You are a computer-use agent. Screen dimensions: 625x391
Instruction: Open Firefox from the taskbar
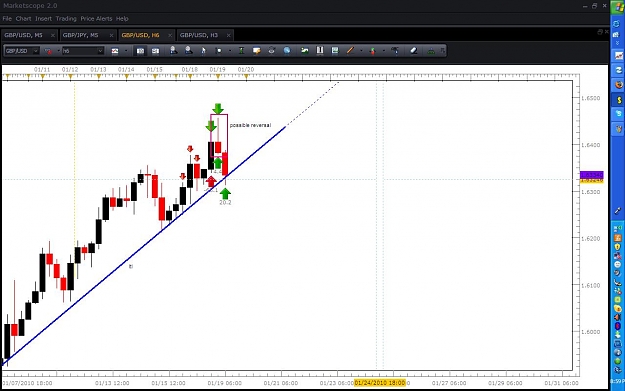pyautogui.click(x=619, y=85)
